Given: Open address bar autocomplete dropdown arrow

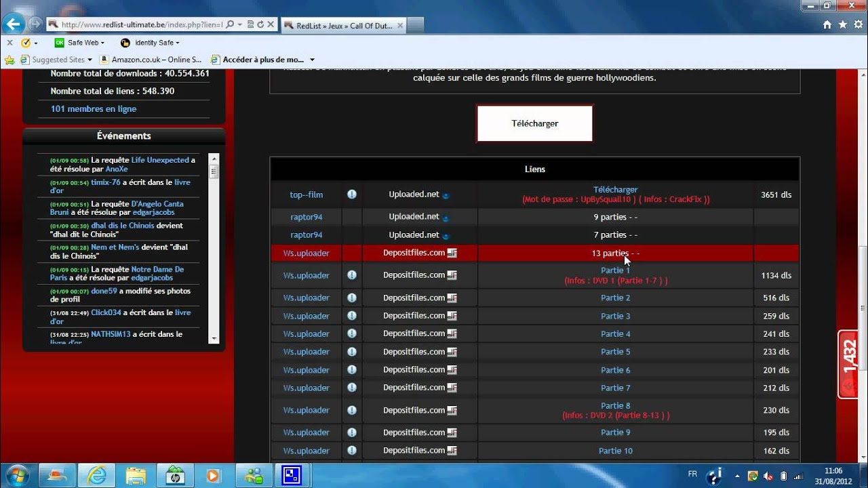Looking at the screenshot, I should (x=240, y=24).
